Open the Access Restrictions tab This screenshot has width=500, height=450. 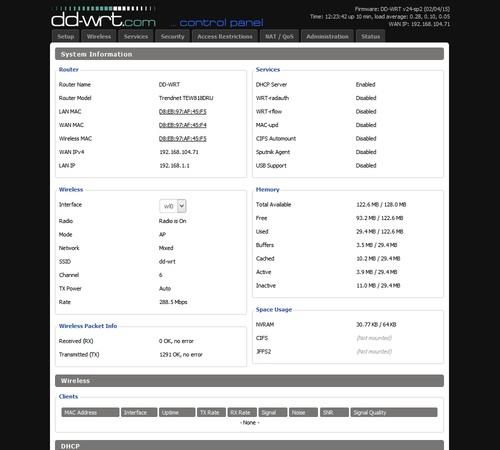(x=225, y=36)
